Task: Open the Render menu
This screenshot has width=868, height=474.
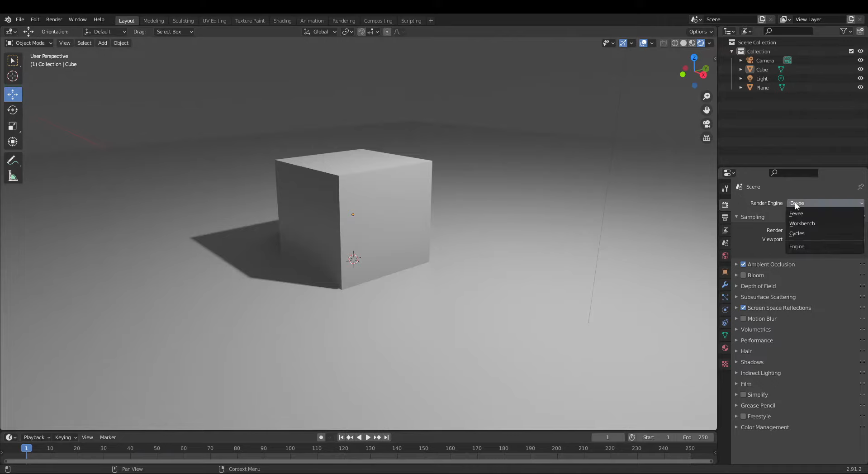Action: tap(54, 19)
